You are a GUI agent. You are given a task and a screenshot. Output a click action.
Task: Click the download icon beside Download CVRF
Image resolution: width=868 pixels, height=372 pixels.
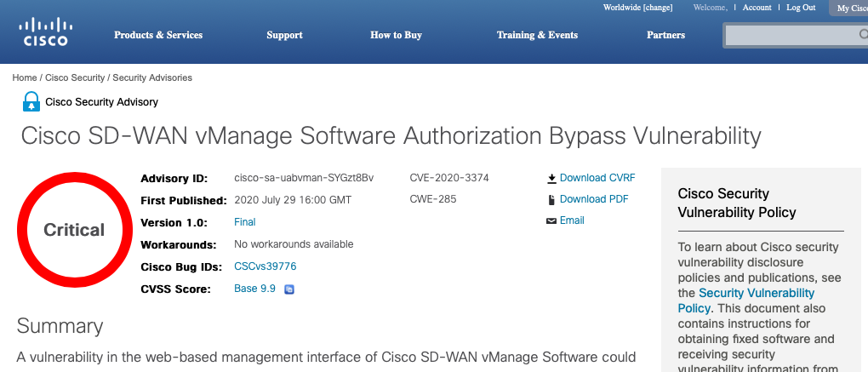pos(551,178)
